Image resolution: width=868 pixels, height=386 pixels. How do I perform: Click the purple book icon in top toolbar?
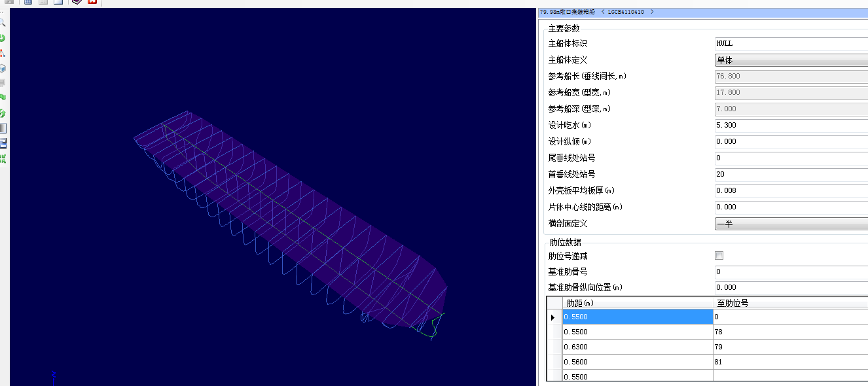77,3
